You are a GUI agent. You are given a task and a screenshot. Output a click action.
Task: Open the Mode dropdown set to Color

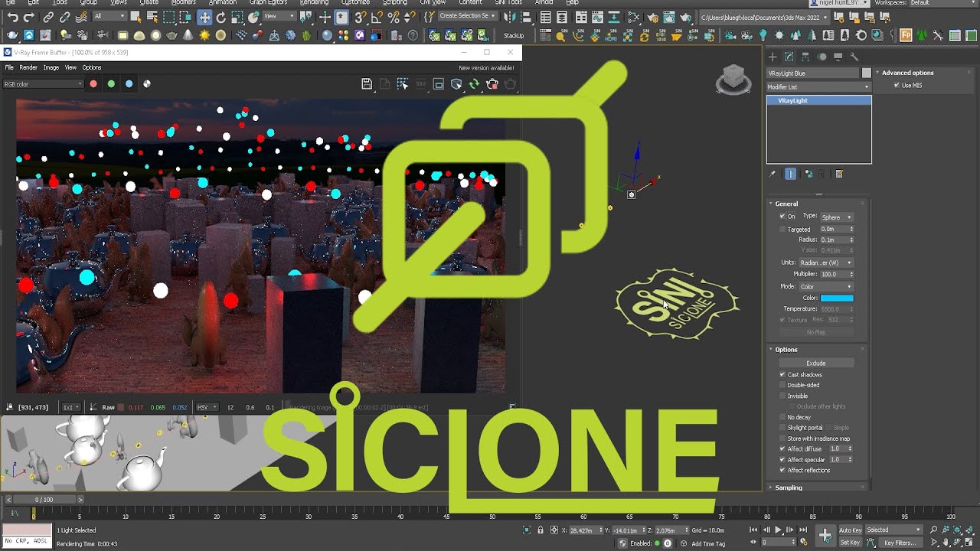pyautogui.click(x=825, y=286)
